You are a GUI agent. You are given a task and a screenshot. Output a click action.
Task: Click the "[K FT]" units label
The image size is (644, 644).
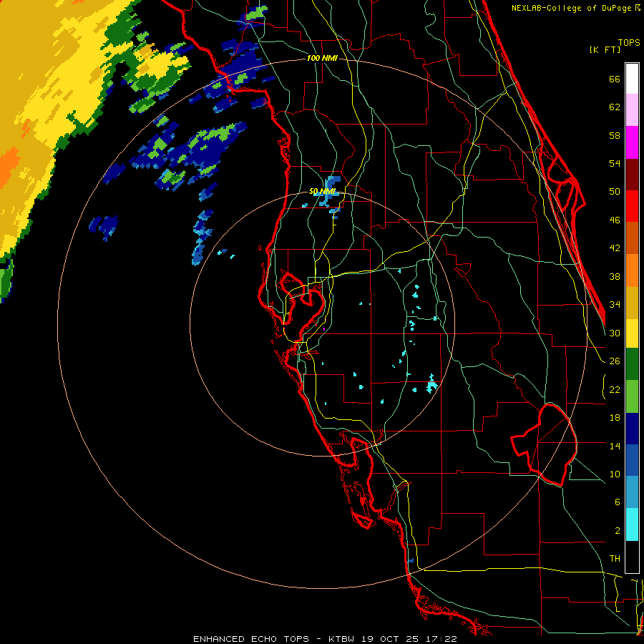point(605,50)
